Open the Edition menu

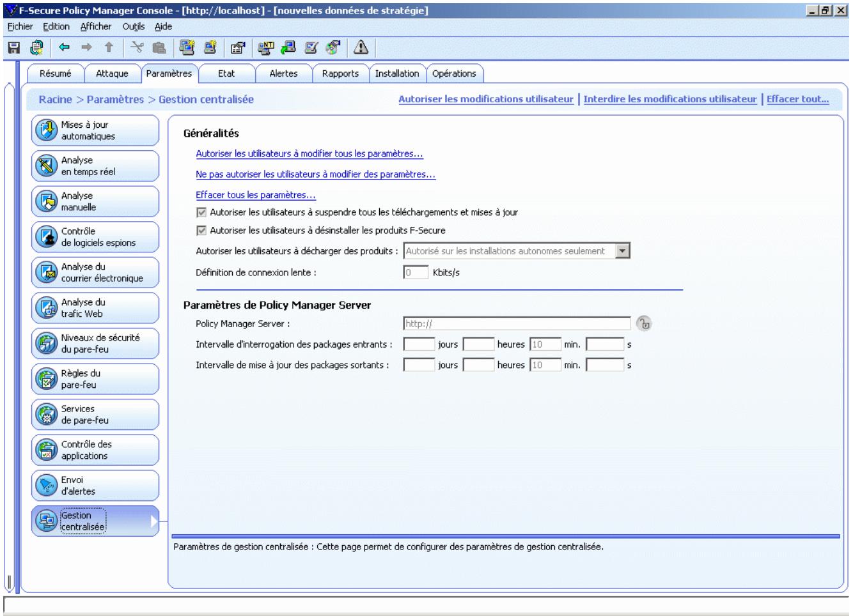pos(56,26)
